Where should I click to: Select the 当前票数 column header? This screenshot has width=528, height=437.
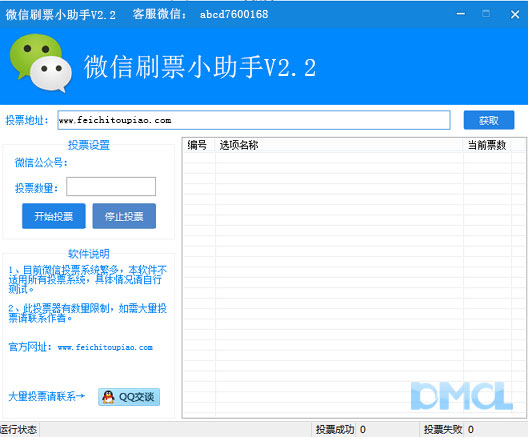[487, 145]
